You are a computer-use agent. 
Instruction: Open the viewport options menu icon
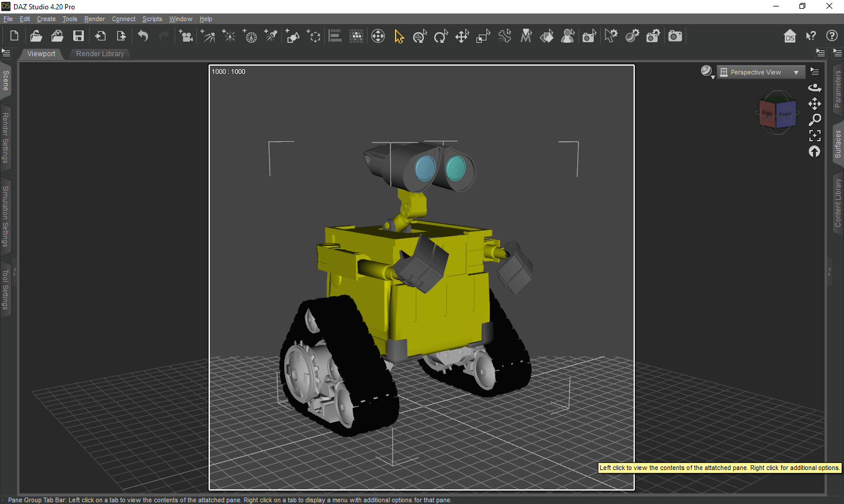pos(815,72)
